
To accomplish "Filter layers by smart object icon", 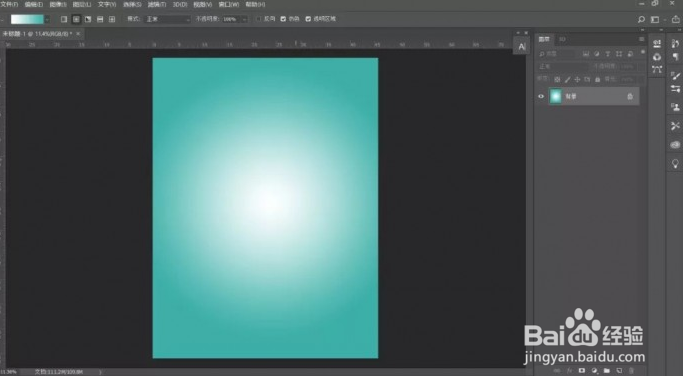I will pos(630,54).
